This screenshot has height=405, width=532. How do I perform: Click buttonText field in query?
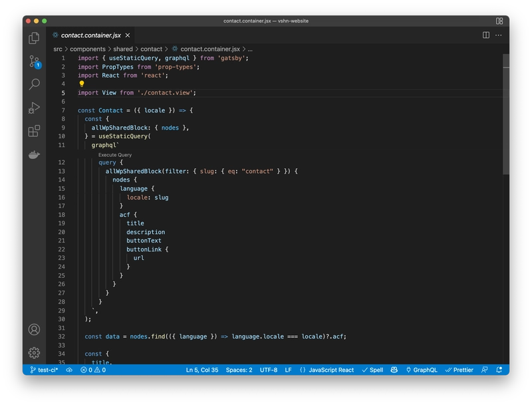pos(144,241)
